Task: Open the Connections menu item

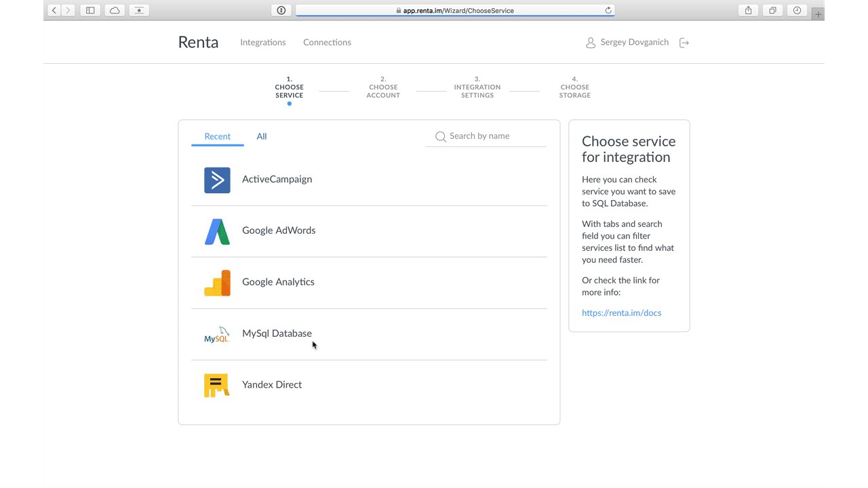Action: (x=327, y=43)
